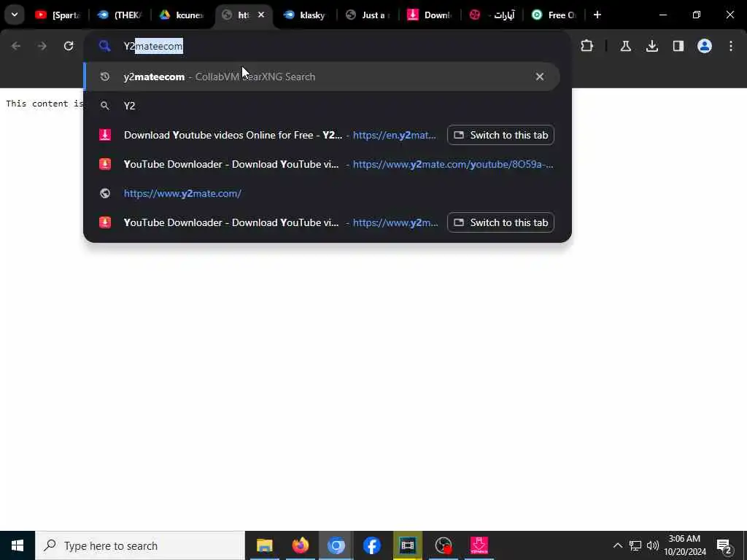
Task: Open the Windows Start menu
Action: click(x=18, y=545)
